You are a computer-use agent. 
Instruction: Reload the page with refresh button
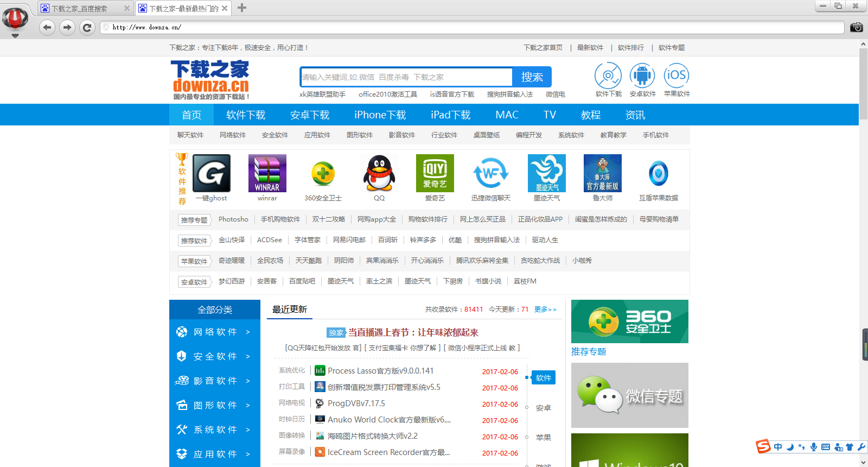[87, 27]
